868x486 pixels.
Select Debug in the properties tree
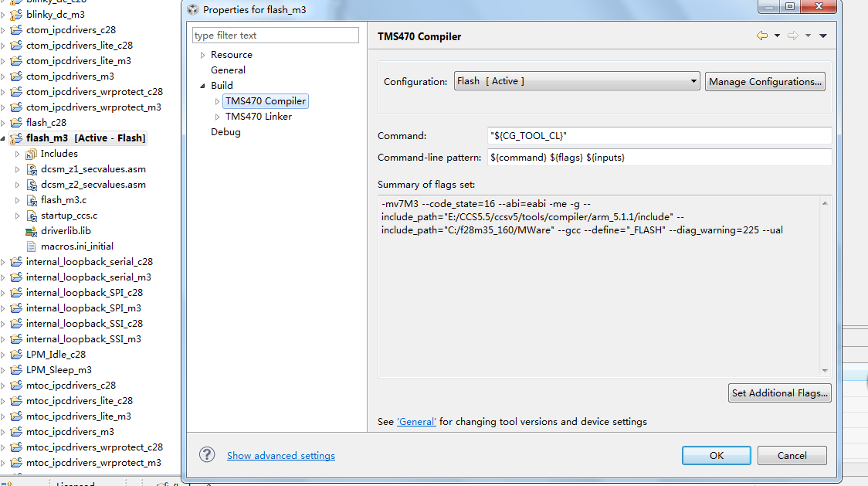[x=225, y=132]
